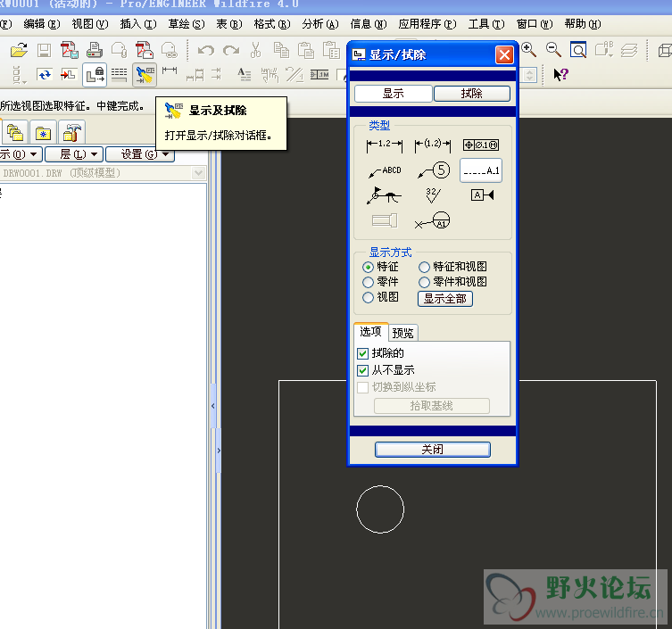
Task: Open the 编辑(E) menu
Action: [x=42, y=24]
